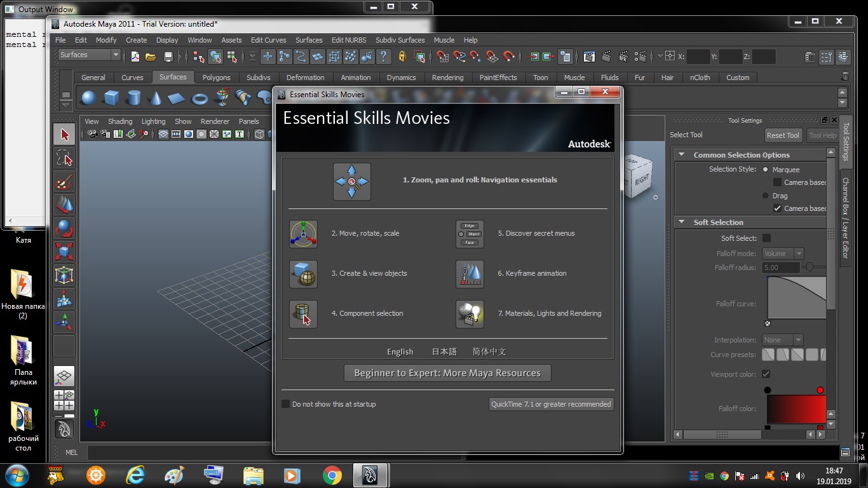Switch to the Polygons shelf tab
Image resolution: width=868 pixels, height=488 pixels.
point(217,78)
